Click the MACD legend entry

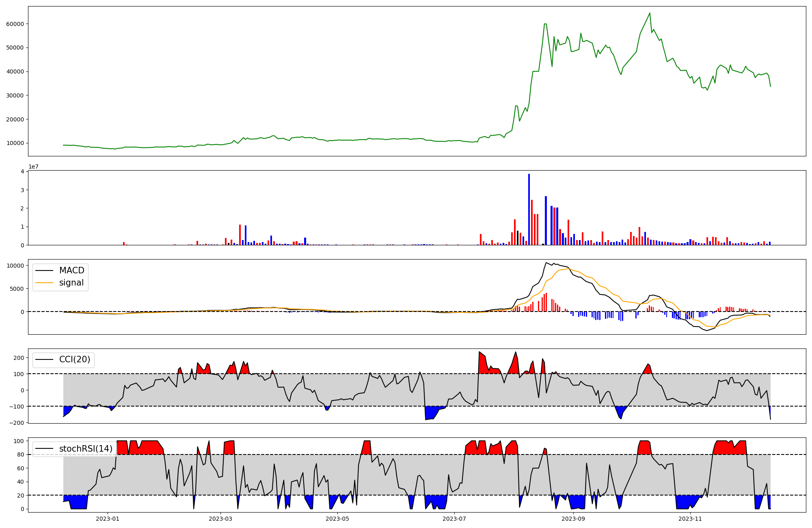[x=71, y=270]
